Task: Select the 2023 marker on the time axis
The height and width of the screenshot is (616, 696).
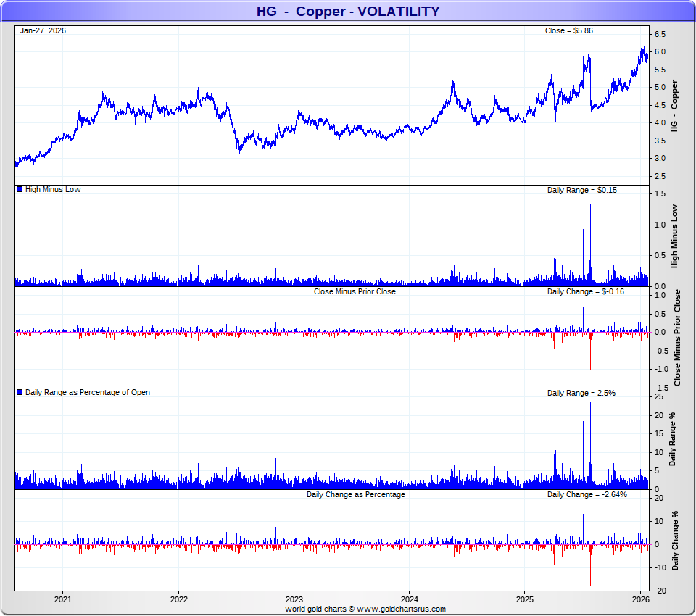Action: tap(294, 599)
